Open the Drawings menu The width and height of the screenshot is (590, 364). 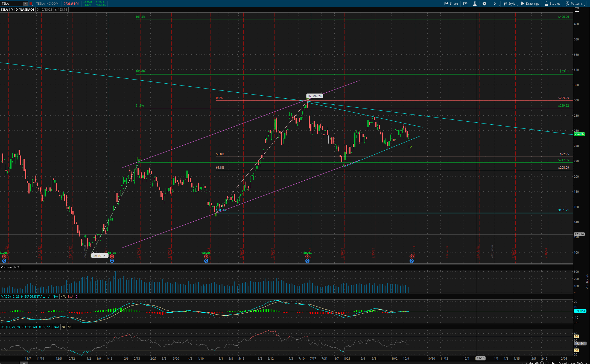click(x=530, y=4)
